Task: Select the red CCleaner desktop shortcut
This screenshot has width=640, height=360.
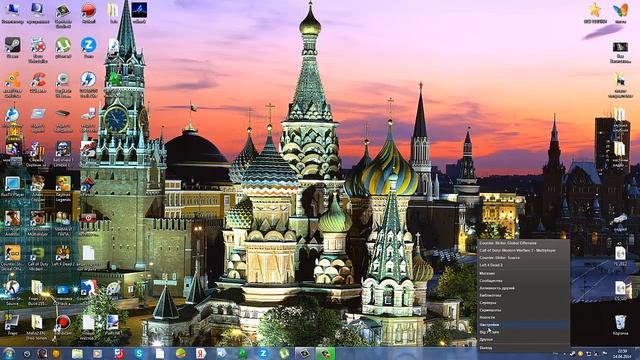Action: click(38, 82)
